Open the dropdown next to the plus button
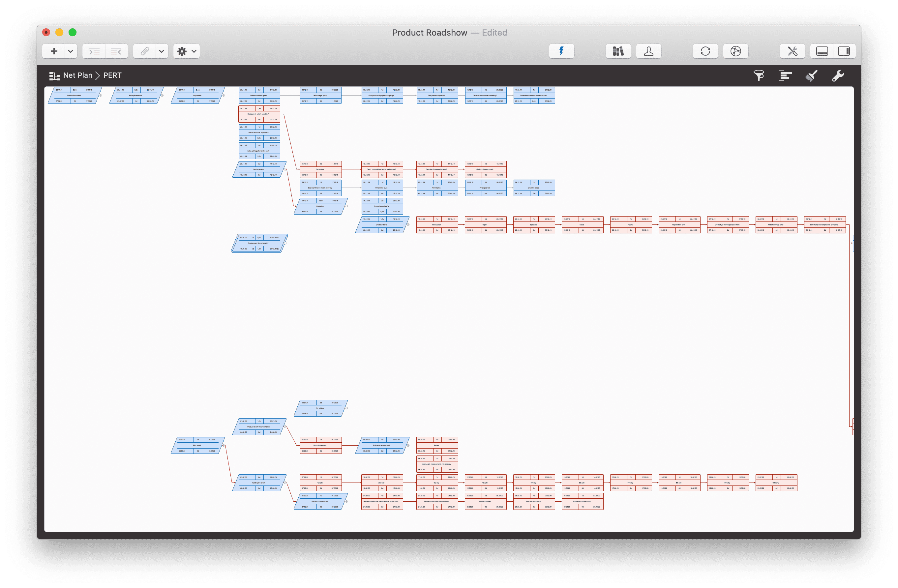Image resolution: width=898 pixels, height=588 pixels. tap(70, 51)
